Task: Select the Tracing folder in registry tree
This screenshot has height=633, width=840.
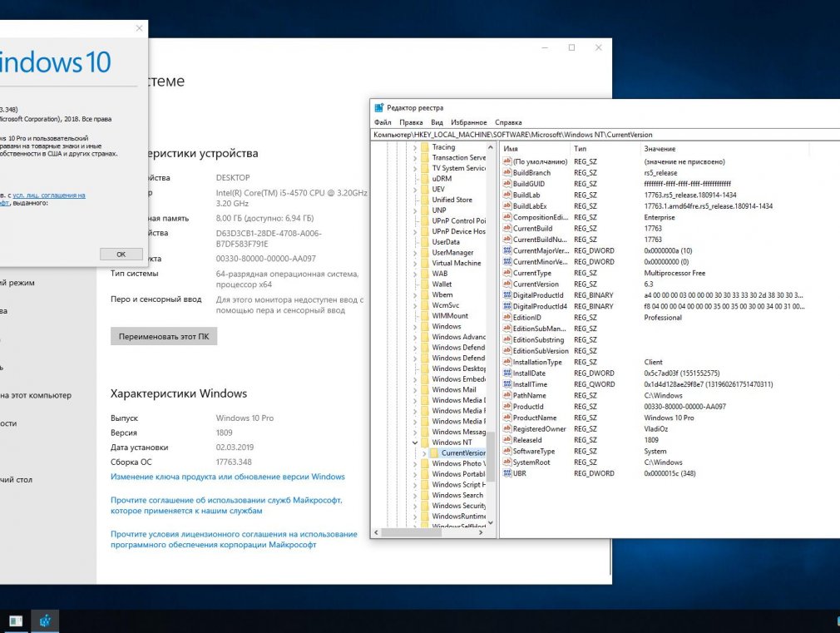Action: click(443, 147)
